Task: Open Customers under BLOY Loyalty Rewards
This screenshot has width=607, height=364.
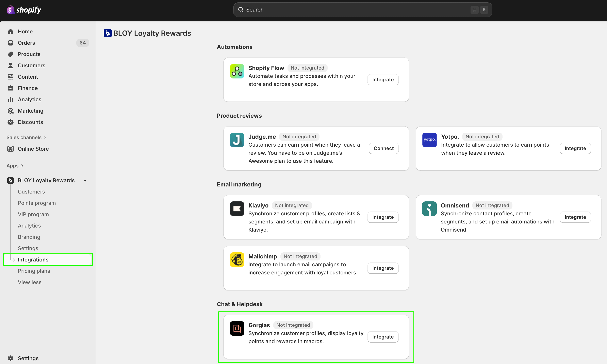Action: 31,192
